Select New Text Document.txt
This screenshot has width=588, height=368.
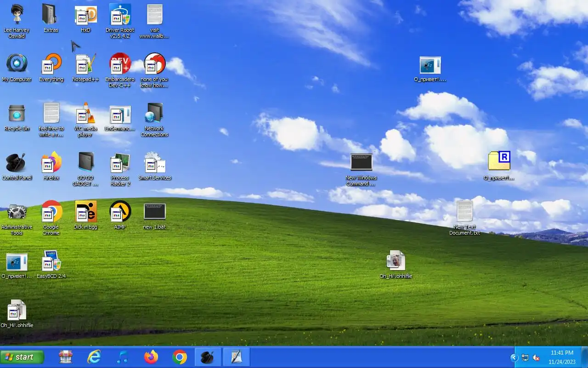pyautogui.click(x=464, y=218)
